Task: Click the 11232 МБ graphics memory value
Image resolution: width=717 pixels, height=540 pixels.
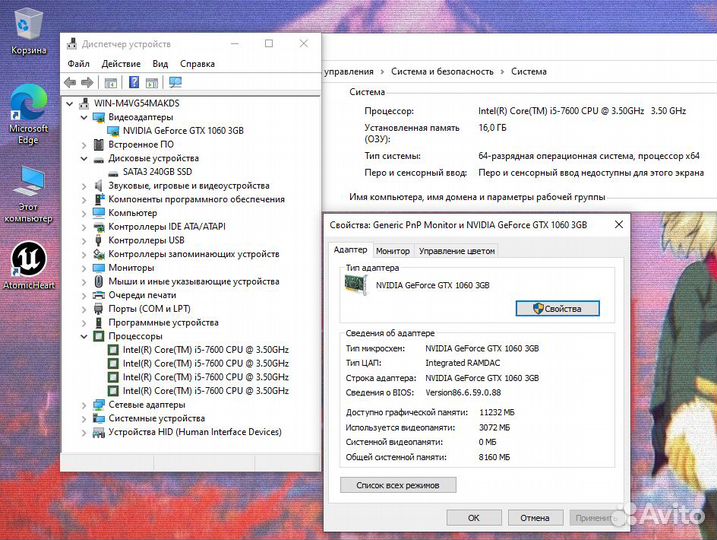Action: coord(497,412)
